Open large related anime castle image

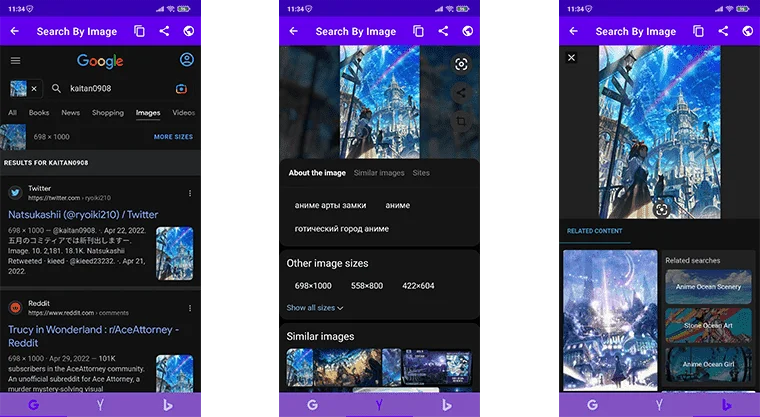click(x=610, y=321)
